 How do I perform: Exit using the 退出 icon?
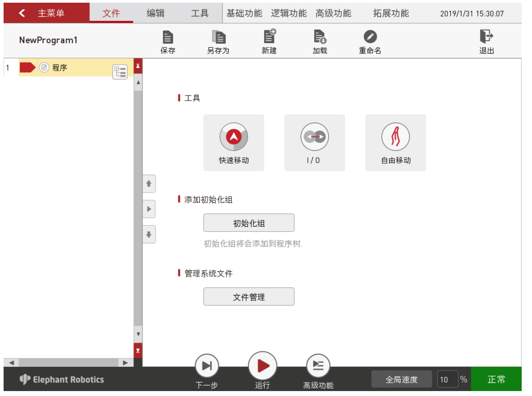point(487,42)
